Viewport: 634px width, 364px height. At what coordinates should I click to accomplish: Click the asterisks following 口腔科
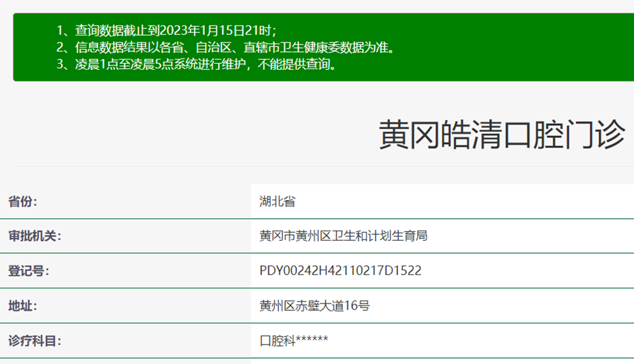click(312, 340)
